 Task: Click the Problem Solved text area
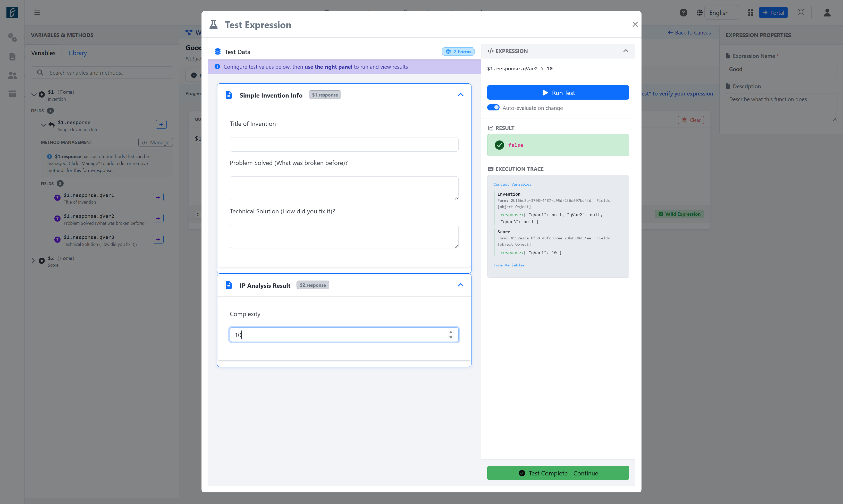tap(344, 188)
